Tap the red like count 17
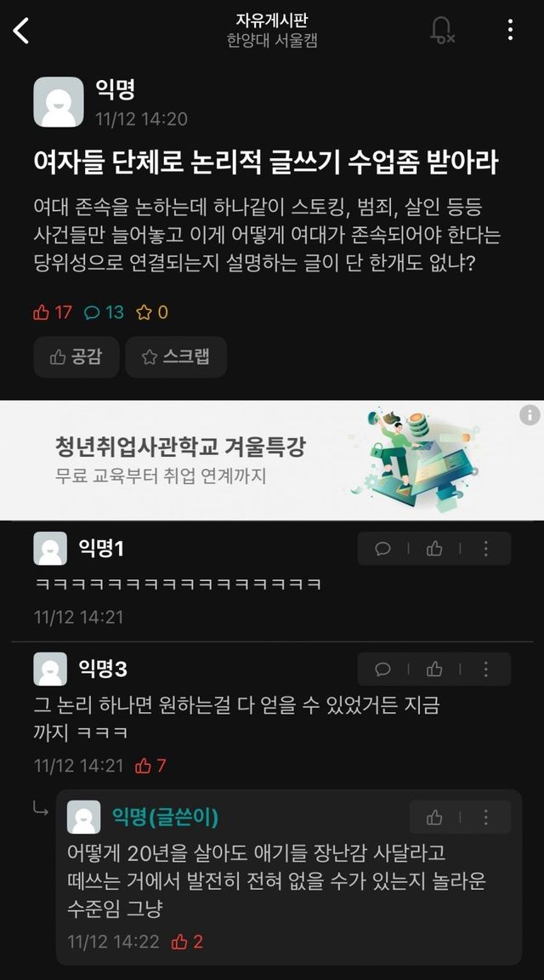The image size is (544, 980). [x=53, y=312]
